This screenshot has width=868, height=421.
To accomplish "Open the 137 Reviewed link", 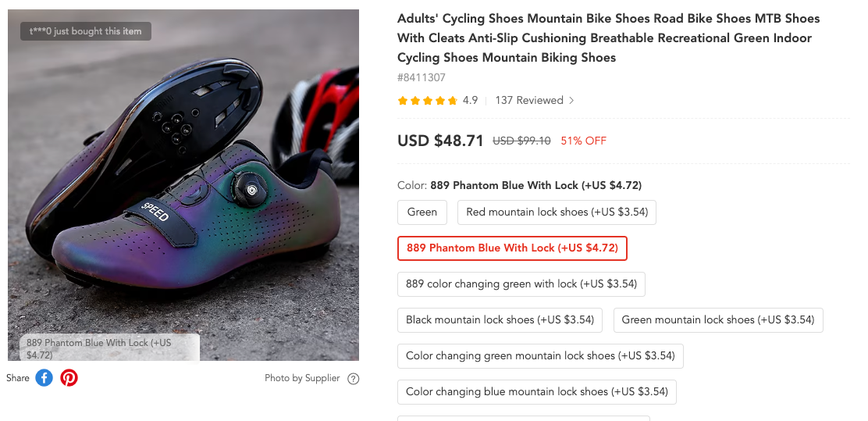I will point(528,101).
